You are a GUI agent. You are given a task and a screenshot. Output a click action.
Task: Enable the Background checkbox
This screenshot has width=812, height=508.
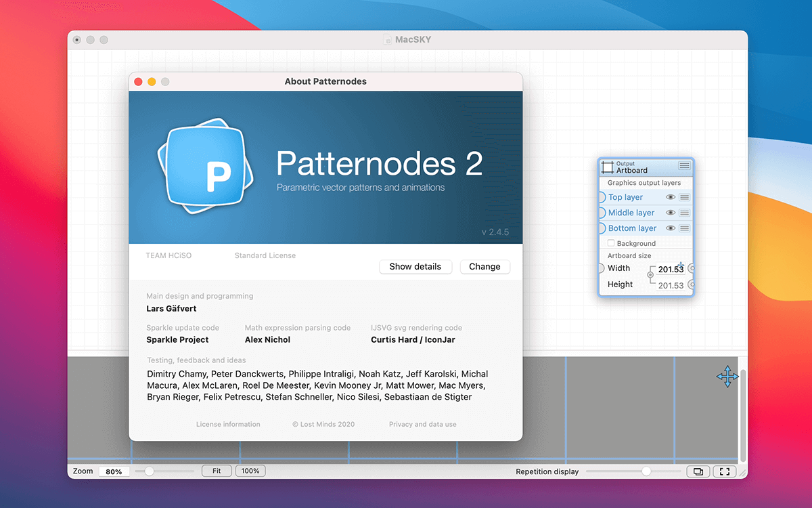click(611, 243)
